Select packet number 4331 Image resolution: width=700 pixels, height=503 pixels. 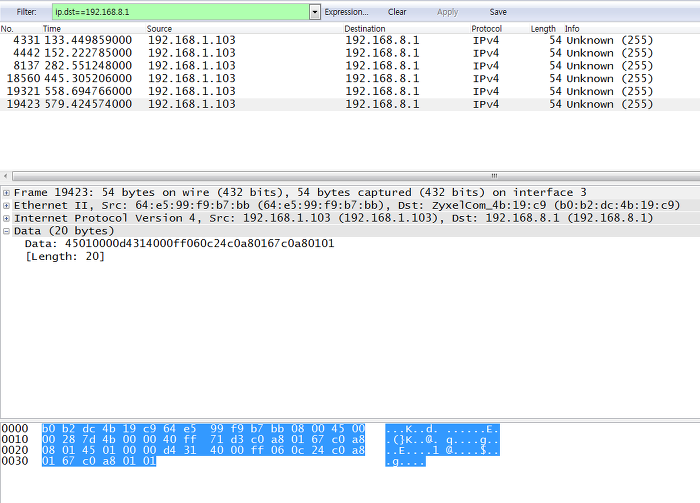pyautogui.click(x=350, y=40)
